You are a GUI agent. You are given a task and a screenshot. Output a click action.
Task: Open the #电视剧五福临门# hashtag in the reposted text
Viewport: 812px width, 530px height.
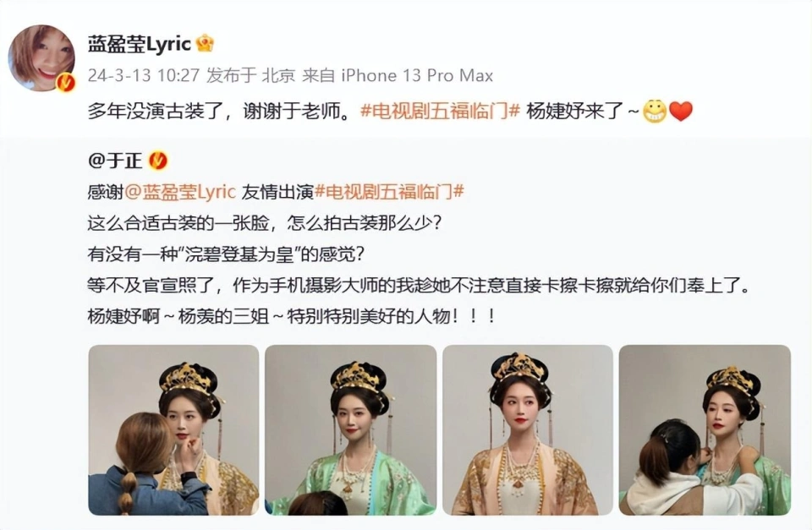389,192
